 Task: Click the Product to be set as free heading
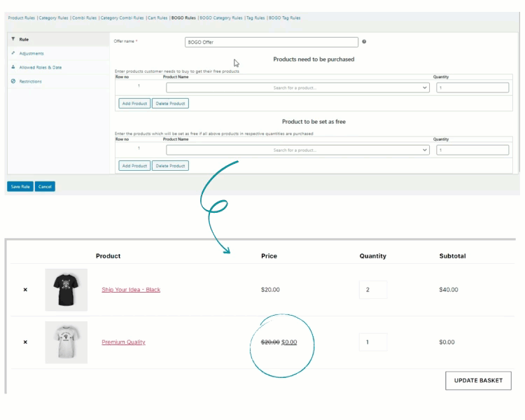(x=314, y=122)
